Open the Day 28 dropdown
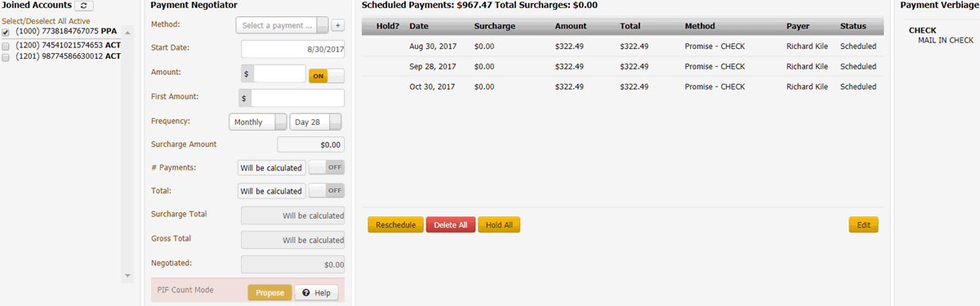The image size is (980, 306). [315, 122]
